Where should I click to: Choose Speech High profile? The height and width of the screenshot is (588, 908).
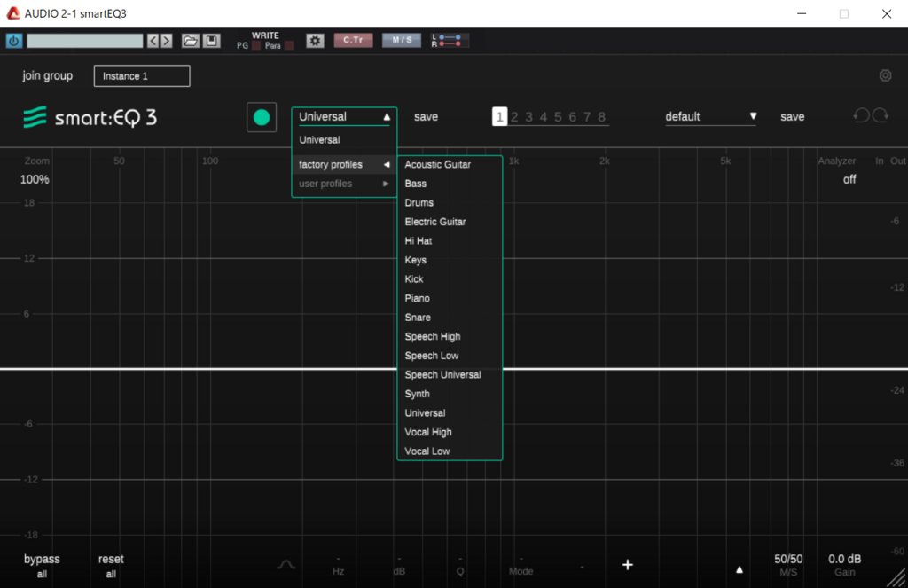pos(450,337)
